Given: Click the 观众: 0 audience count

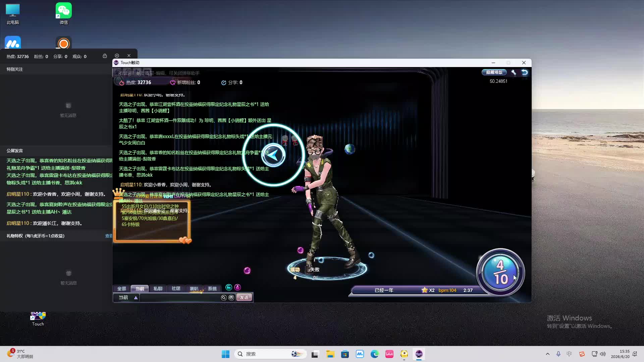Looking at the screenshot, I should tap(79, 57).
